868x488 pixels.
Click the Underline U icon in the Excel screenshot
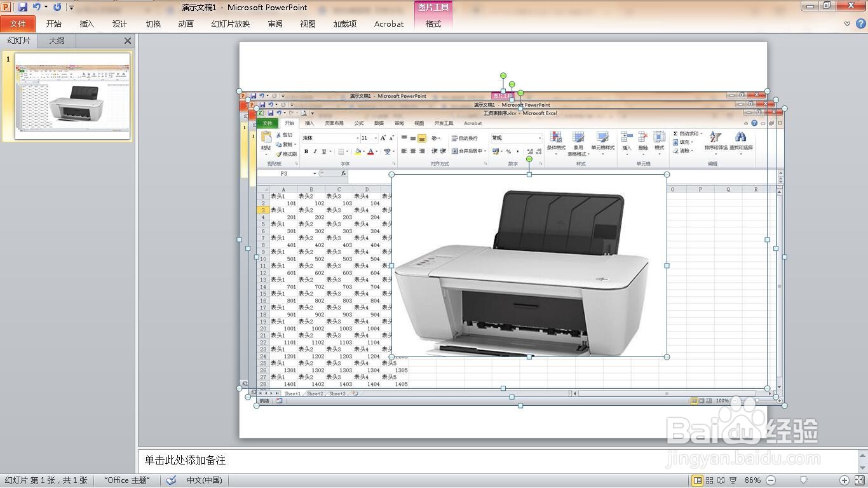point(323,151)
